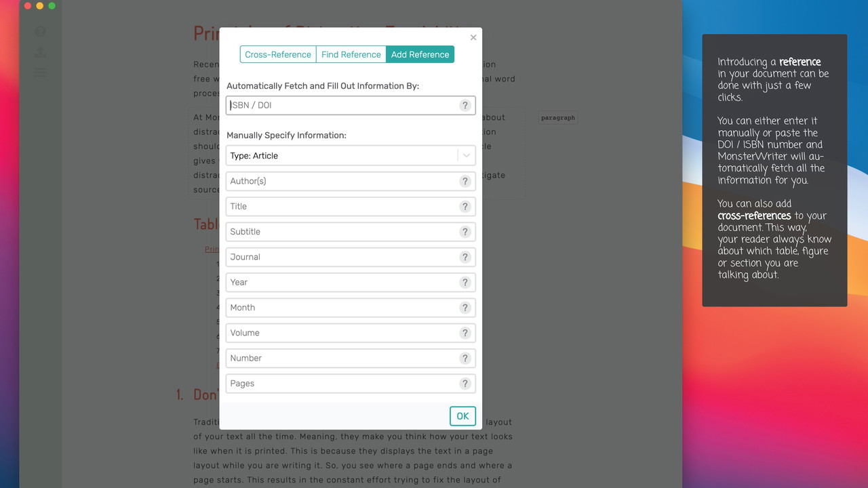This screenshot has width=868, height=488.
Task: Click the export icon in the left sidebar
Action: click(41, 52)
